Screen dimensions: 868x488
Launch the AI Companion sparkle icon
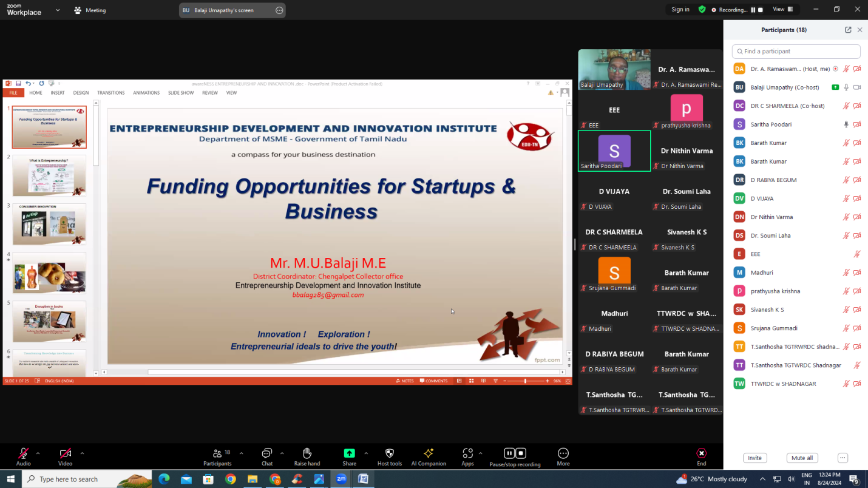(x=429, y=453)
